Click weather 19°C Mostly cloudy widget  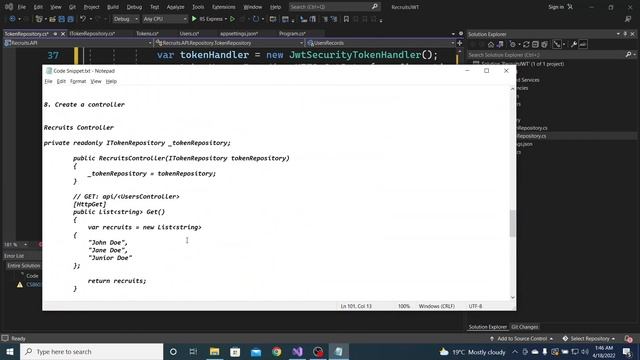[x=472, y=351]
